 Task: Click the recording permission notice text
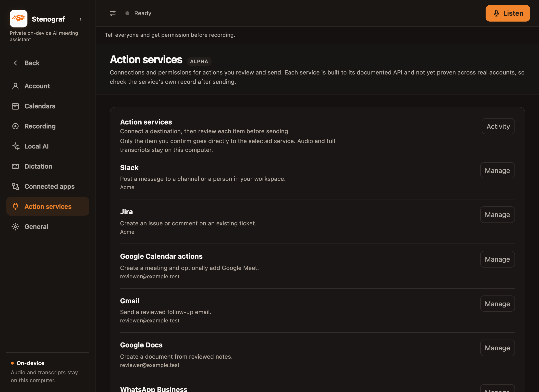[170, 35]
